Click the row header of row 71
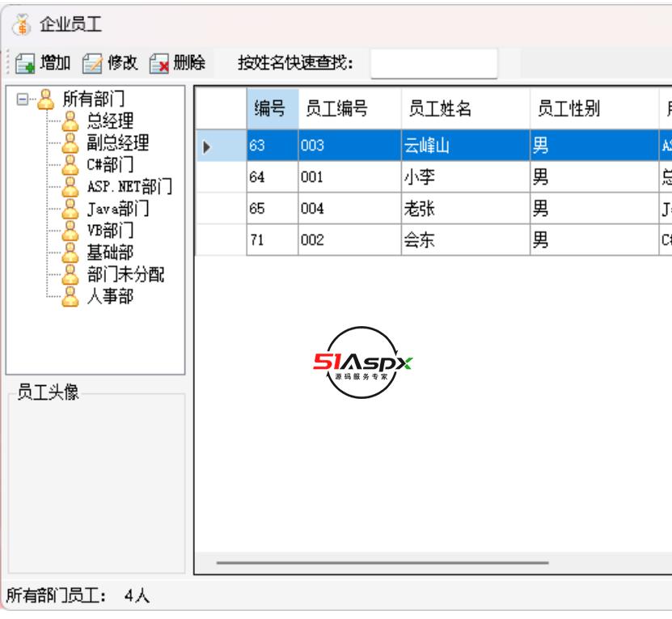 coord(221,240)
